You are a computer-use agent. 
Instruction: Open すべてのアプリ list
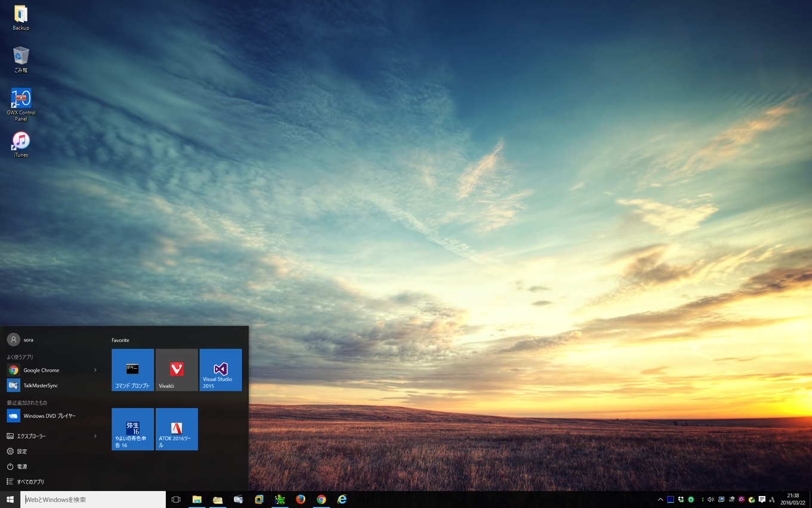coord(30,482)
